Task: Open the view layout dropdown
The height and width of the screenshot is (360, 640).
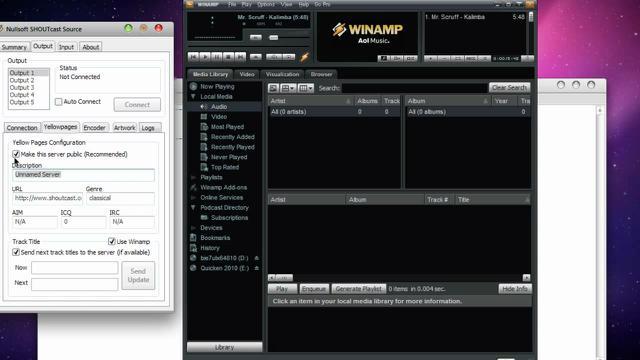Action: (288, 88)
